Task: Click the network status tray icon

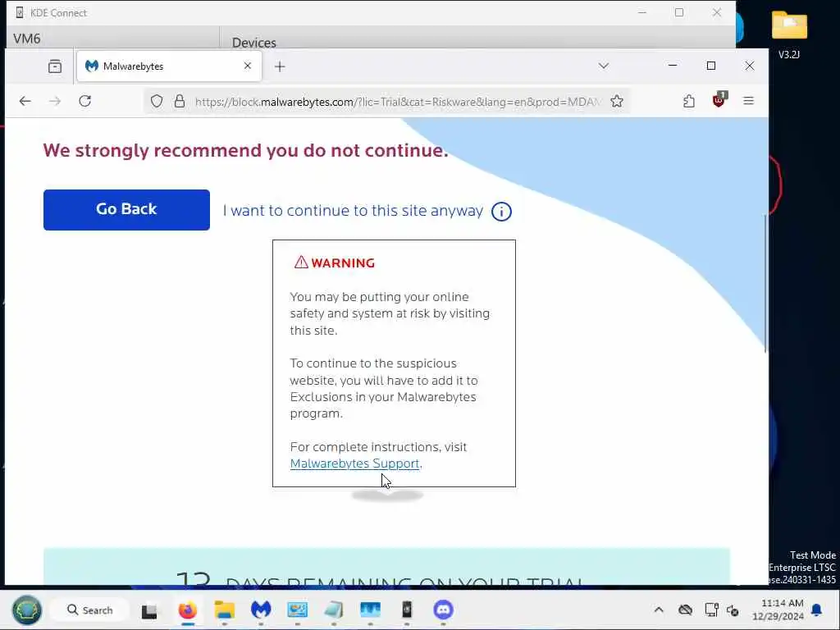Action: [711, 609]
